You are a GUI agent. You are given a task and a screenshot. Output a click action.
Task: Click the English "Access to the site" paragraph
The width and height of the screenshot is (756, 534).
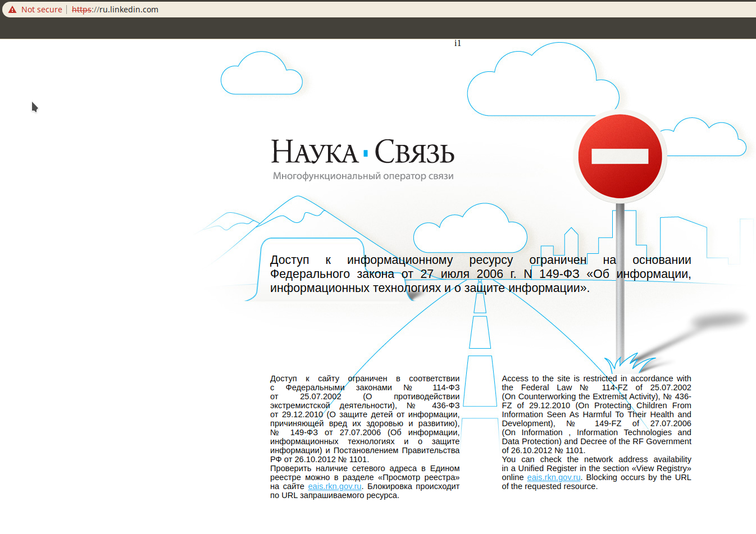tap(596, 432)
